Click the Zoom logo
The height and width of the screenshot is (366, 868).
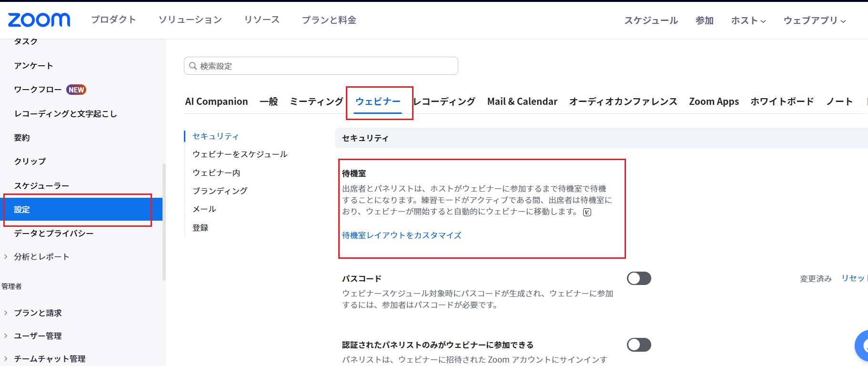39,20
